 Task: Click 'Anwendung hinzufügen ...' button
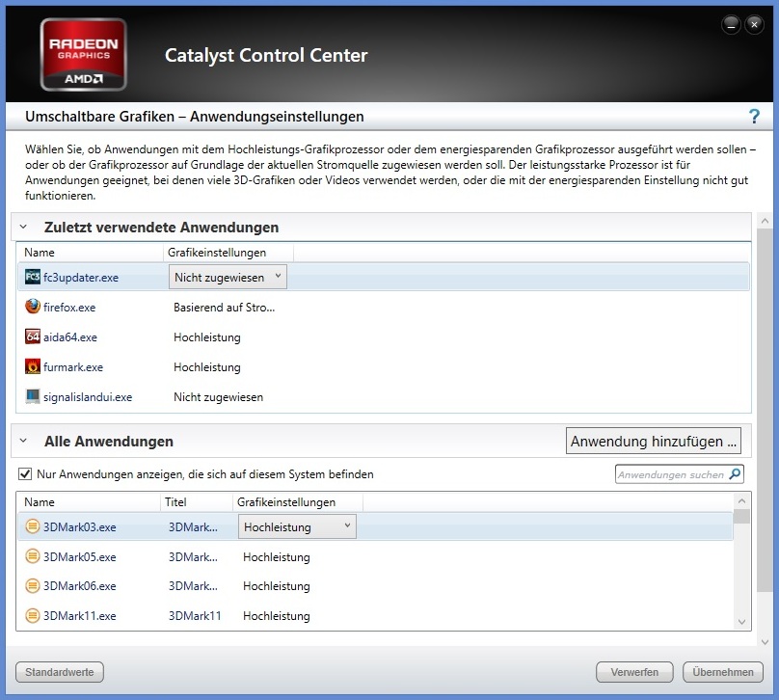click(654, 442)
